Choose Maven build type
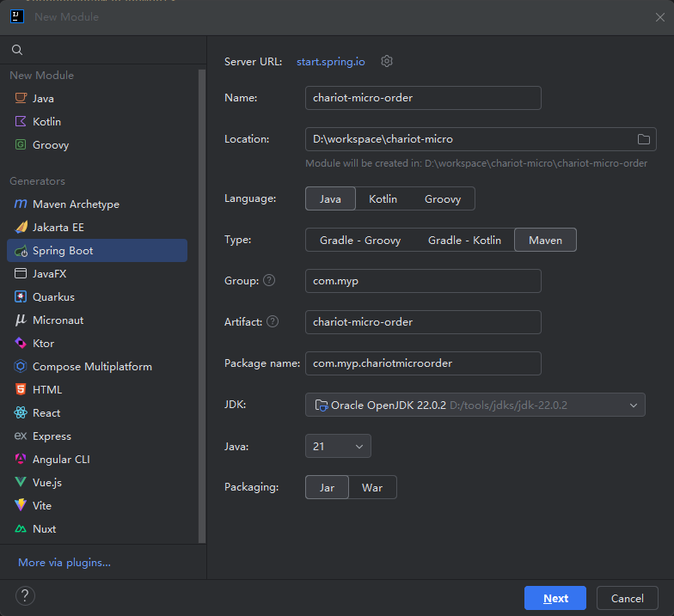 click(x=545, y=240)
